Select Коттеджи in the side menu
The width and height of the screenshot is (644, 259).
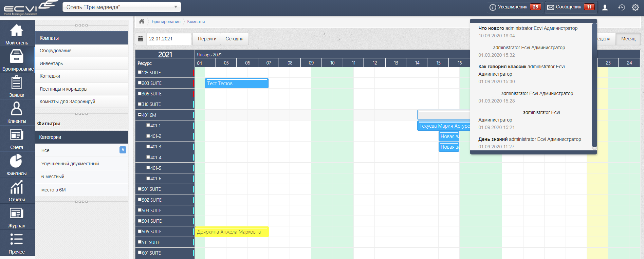click(x=81, y=76)
